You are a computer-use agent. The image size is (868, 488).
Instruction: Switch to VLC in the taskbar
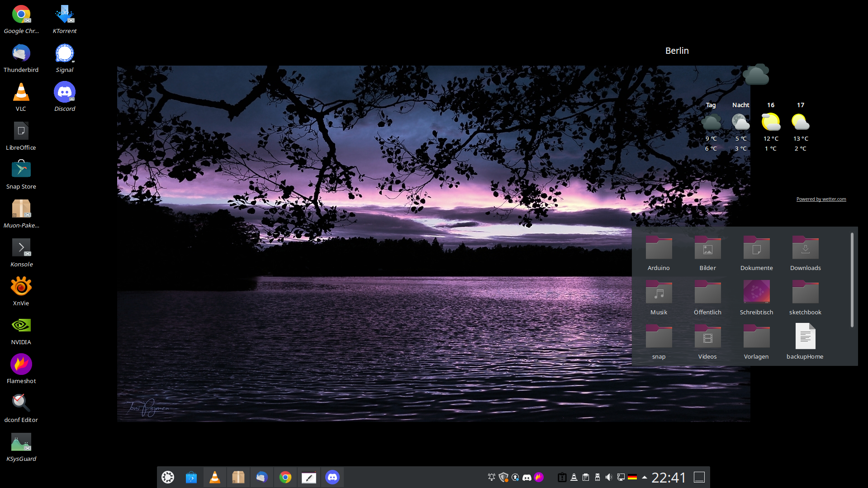coord(215,477)
